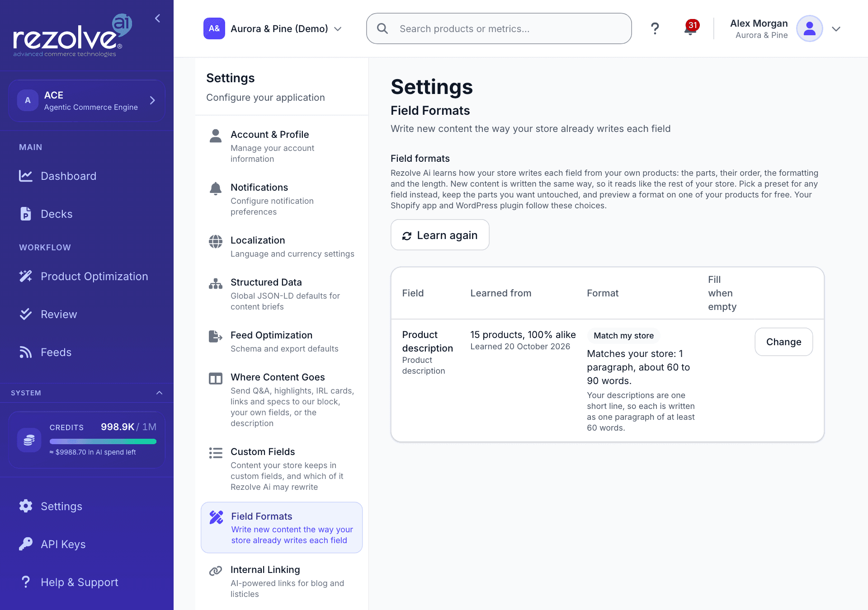Focus the Search products or metrics field

(x=499, y=28)
